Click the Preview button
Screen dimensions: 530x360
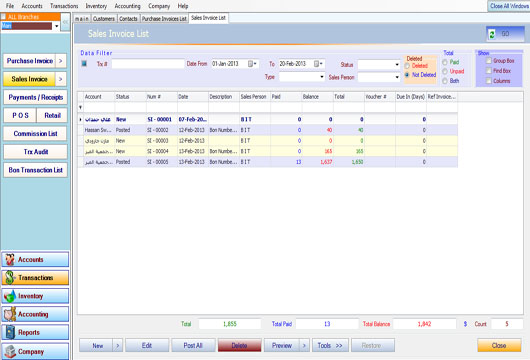282,346
